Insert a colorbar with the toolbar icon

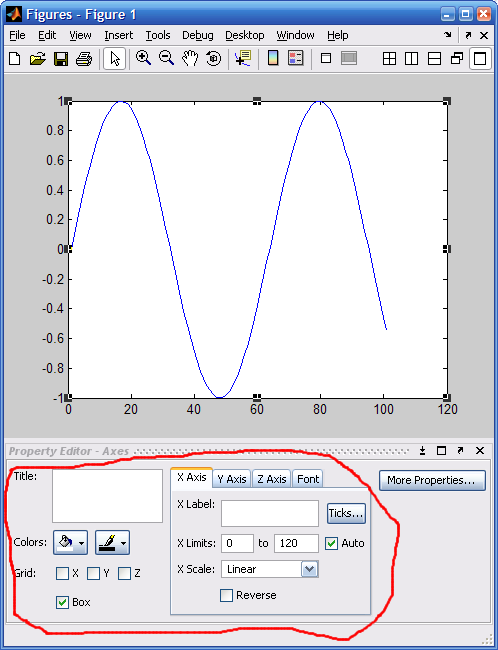coord(273,58)
